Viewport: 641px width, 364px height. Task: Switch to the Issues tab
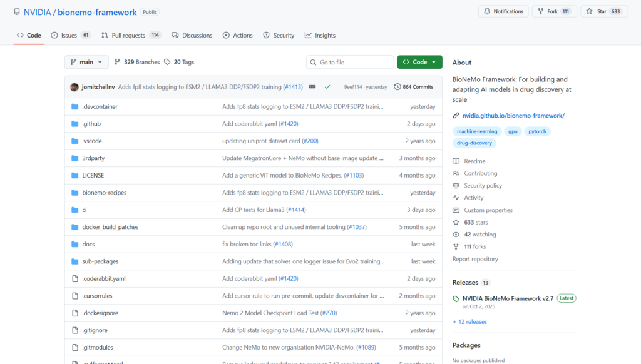coord(70,35)
